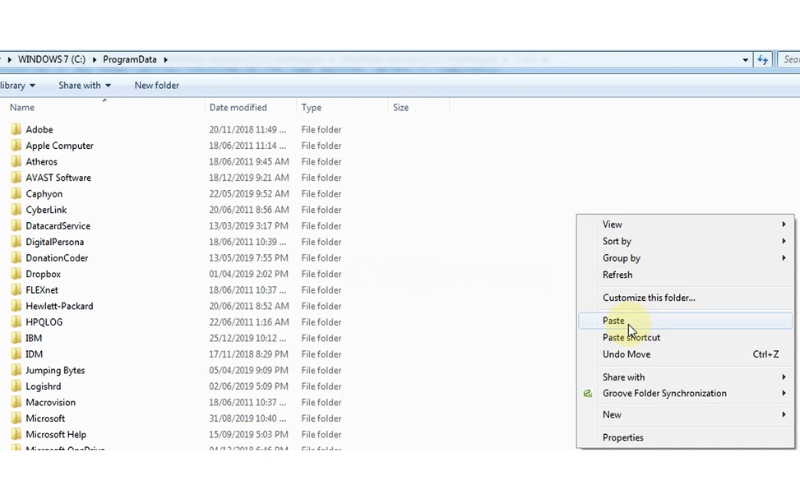Click the ProgramData breadcrumb segment
800x500 pixels.
[130, 60]
